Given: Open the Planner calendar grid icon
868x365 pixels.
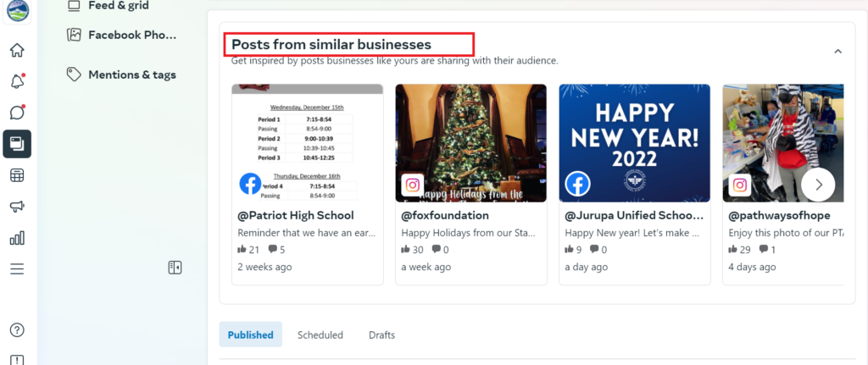Looking at the screenshot, I should (x=17, y=175).
